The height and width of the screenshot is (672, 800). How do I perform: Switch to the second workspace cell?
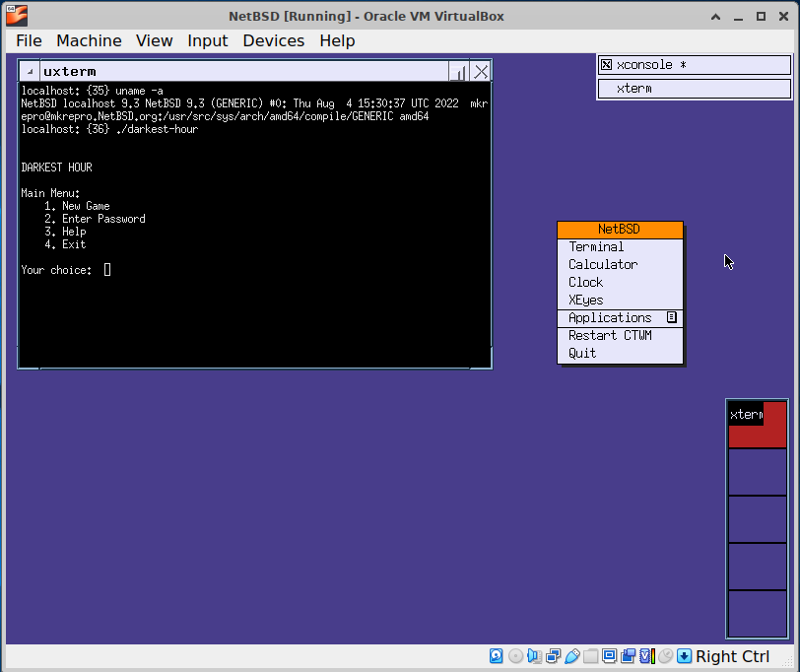tap(757, 472)
